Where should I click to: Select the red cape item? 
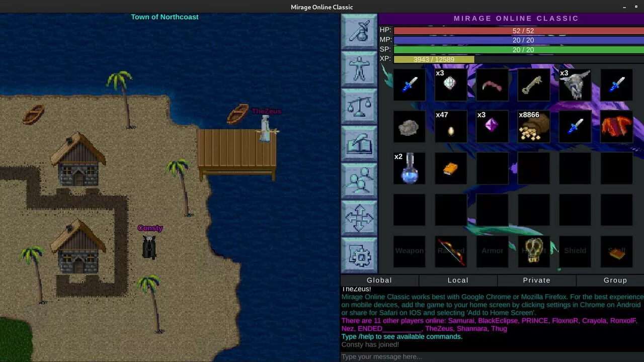point(617,127)
